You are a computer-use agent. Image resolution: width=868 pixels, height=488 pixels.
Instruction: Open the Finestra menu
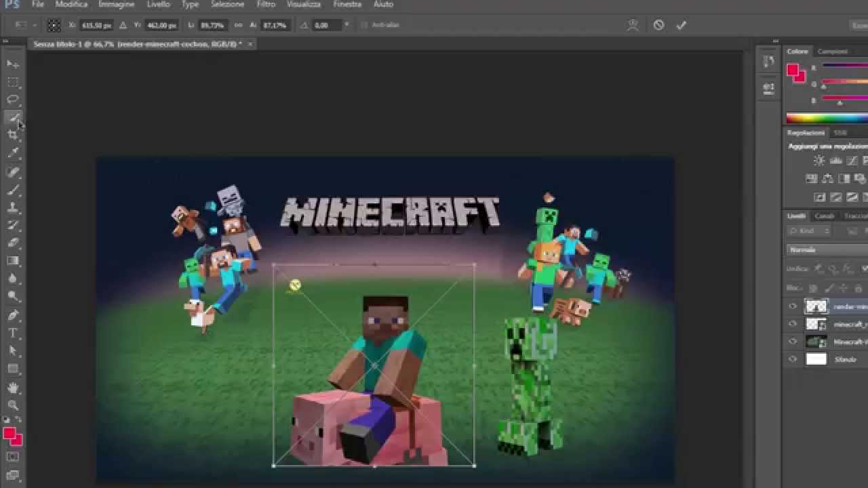pos(347,4)
